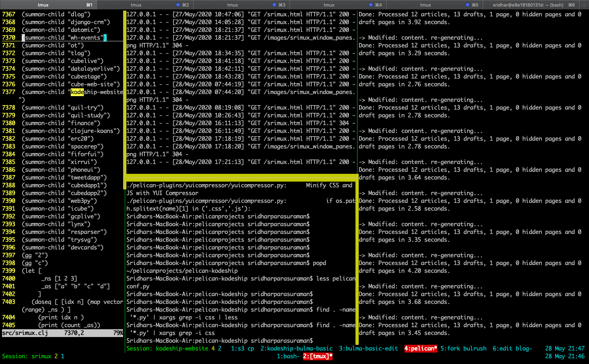The height and width of the screenshot is (364, 589).
Task: Select tmux window 5:fork bulrush
Action: (x=463, y=348)
